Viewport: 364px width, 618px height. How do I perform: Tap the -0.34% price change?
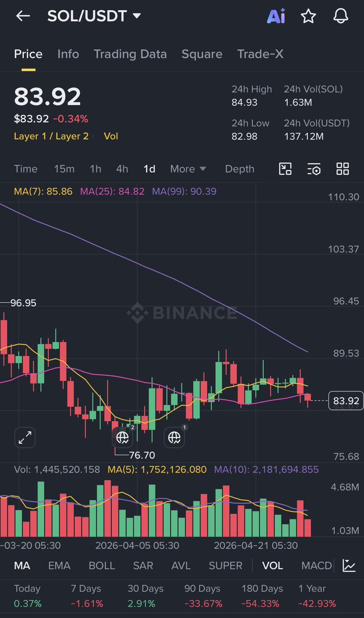[x=71, y=119]
